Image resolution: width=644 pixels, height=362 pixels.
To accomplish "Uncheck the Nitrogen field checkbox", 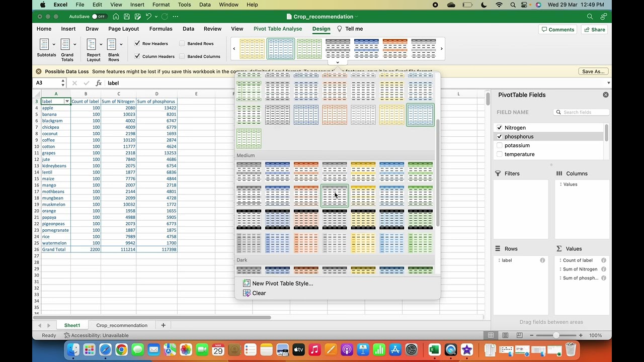I will (x=499, y=128).
